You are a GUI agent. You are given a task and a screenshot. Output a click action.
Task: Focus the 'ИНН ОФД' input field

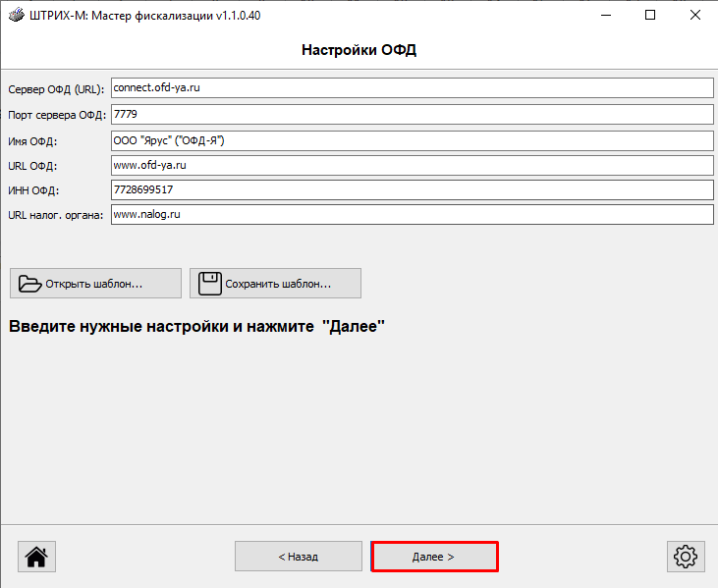[412, 189]
